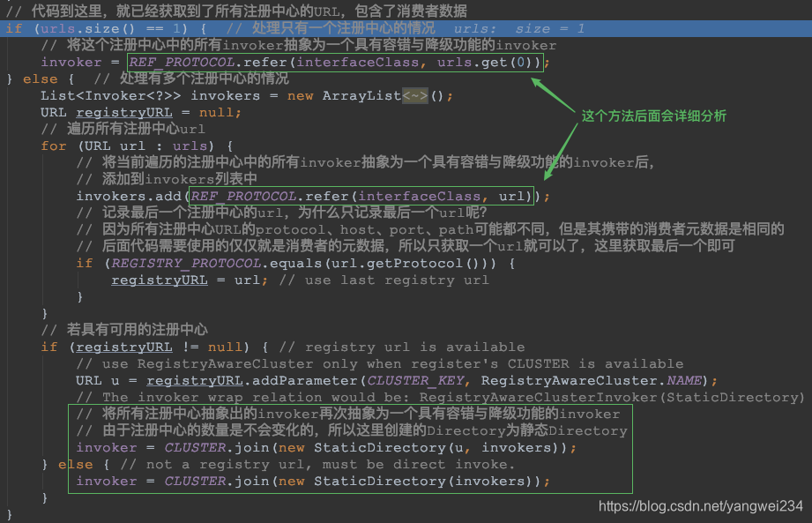The image size is (812, 523).
Task: Click the comment "// use last registry url"
Action: click(x=384, y=280)
